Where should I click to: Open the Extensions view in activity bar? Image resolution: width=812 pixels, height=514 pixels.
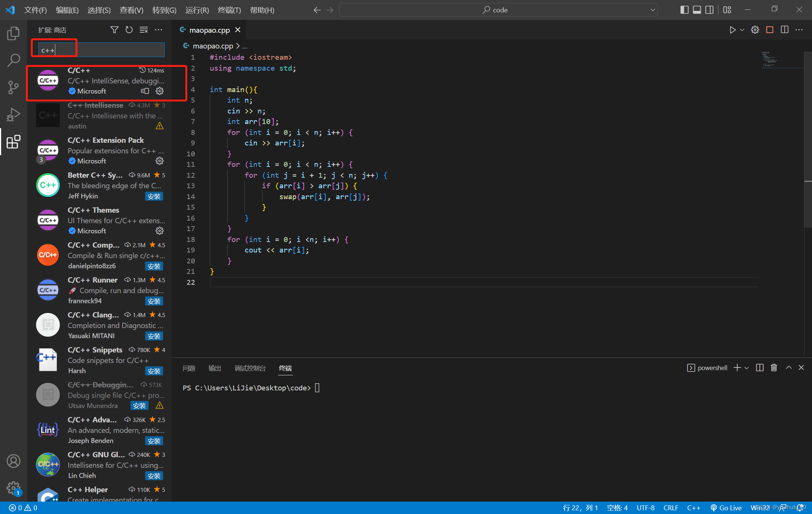tap(14, 142)
